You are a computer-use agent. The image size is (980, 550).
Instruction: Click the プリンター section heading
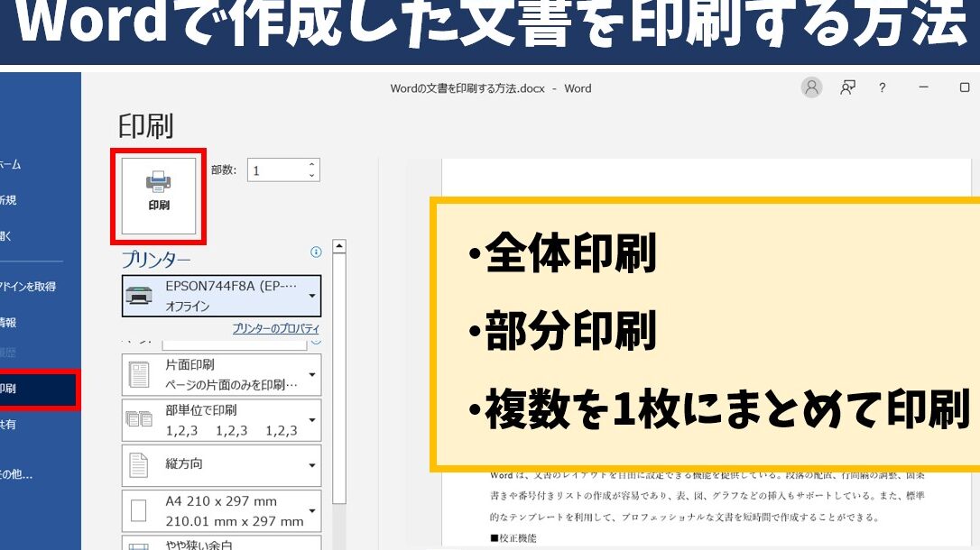[x=156, y=259]
